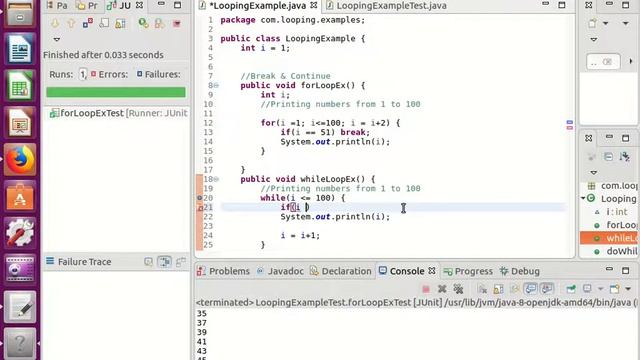The image size is (640, 360).
Task: Open the Progress tab
Action: [x=468, y=271]
